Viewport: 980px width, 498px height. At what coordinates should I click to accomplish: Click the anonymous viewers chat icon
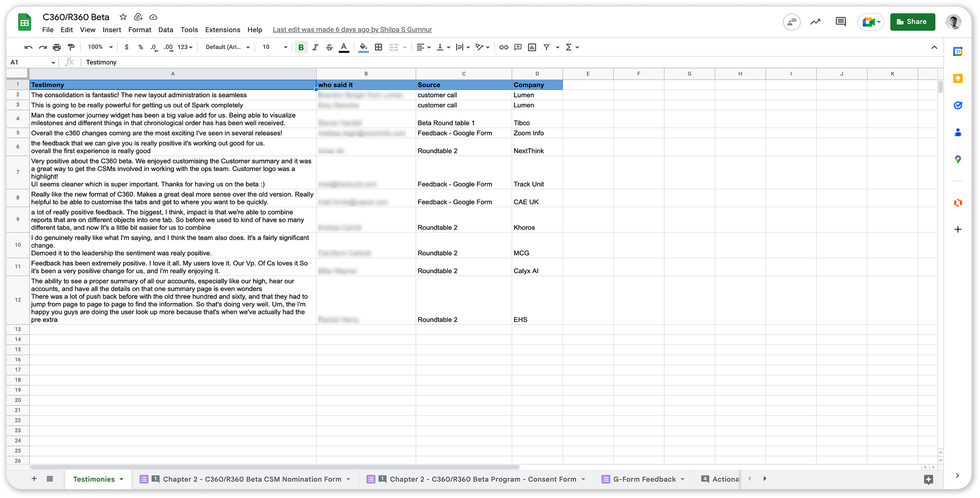(x=792, y=22)
